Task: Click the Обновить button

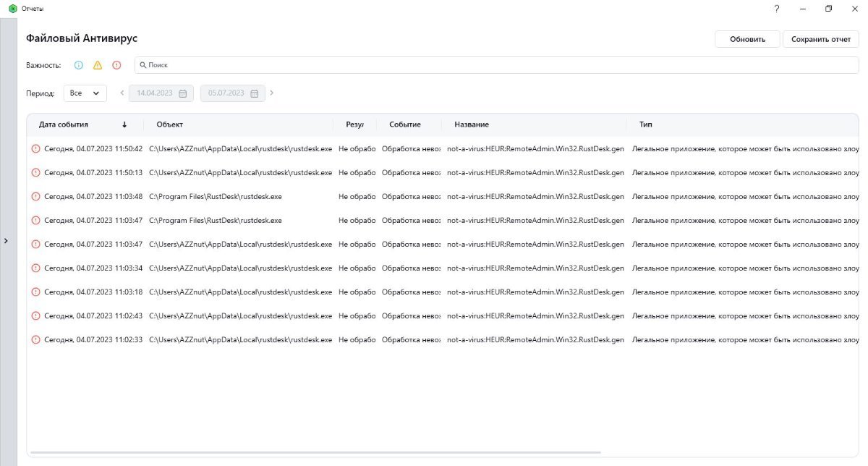Action: pyautogui.click(x=747, y=39)
